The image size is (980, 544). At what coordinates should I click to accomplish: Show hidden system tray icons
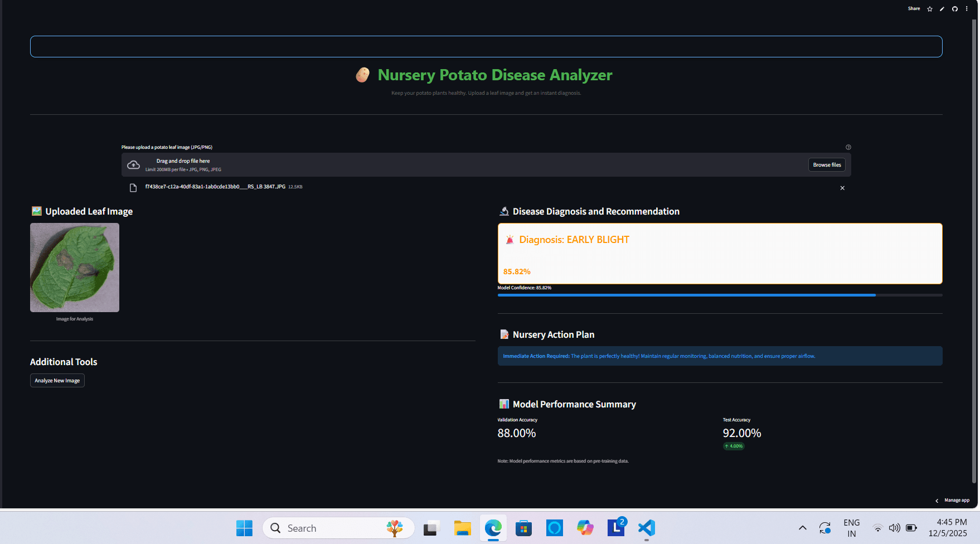(x=803, y=528)
